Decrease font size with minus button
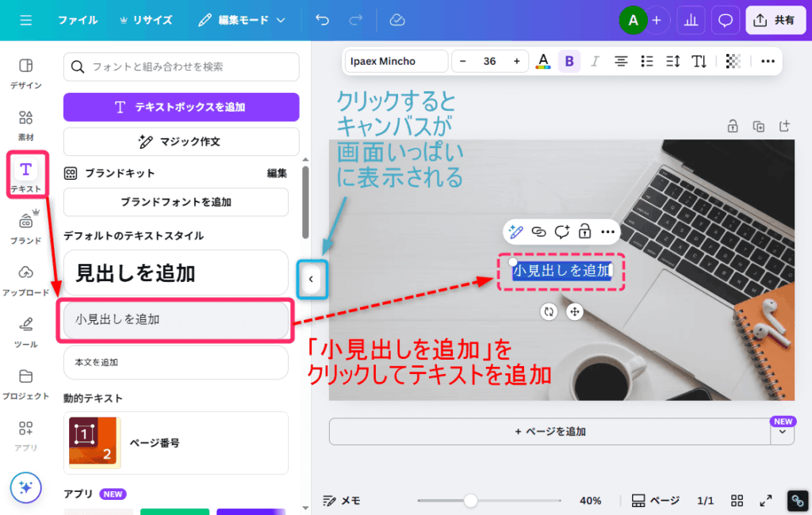This screenshot has height=515, width=812. tap(463, 61)
